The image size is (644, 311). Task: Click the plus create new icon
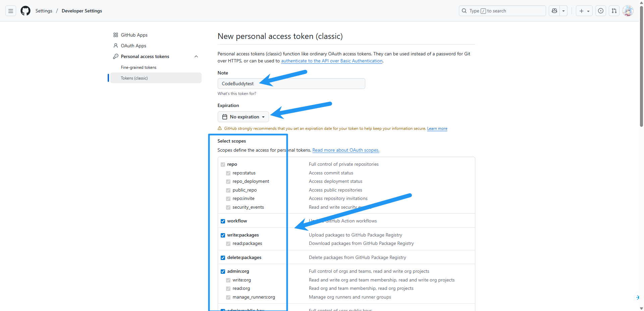coord(582,11)
